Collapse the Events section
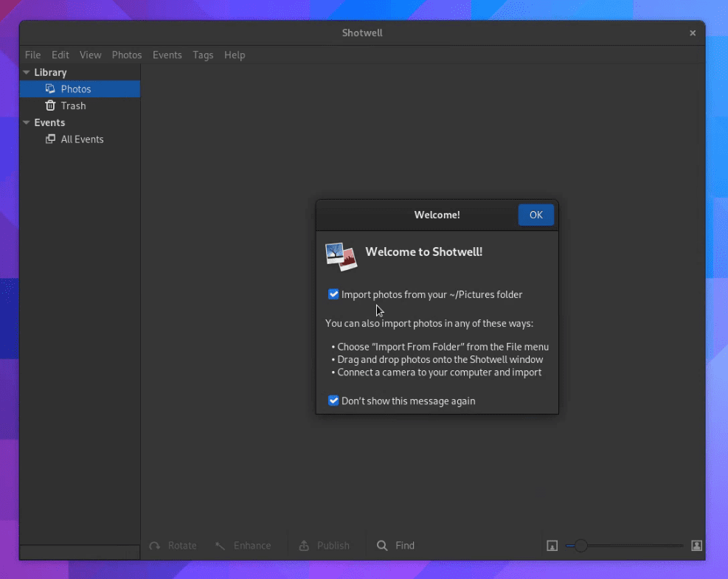728x579 pixels. coord(27,122)
